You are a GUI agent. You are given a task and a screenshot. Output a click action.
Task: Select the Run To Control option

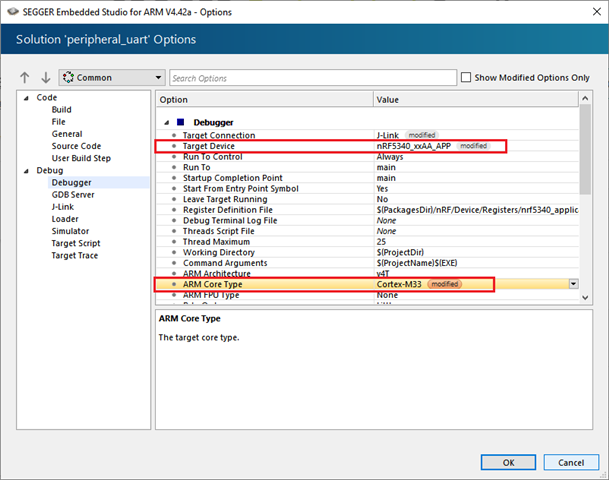pos(367,157)
